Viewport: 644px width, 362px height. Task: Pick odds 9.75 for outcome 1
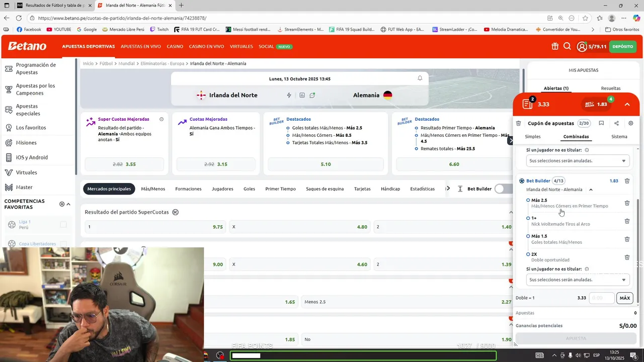[155, 227]
